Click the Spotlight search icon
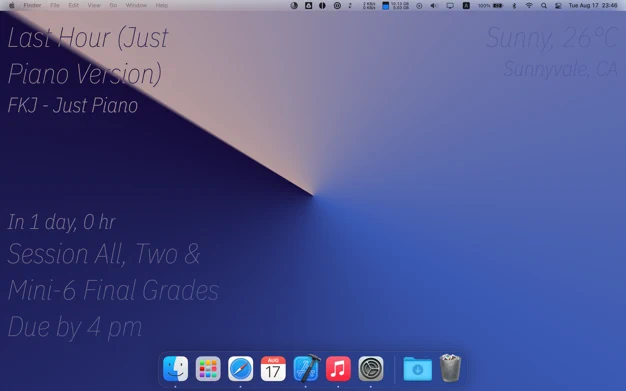 [544, 6]
